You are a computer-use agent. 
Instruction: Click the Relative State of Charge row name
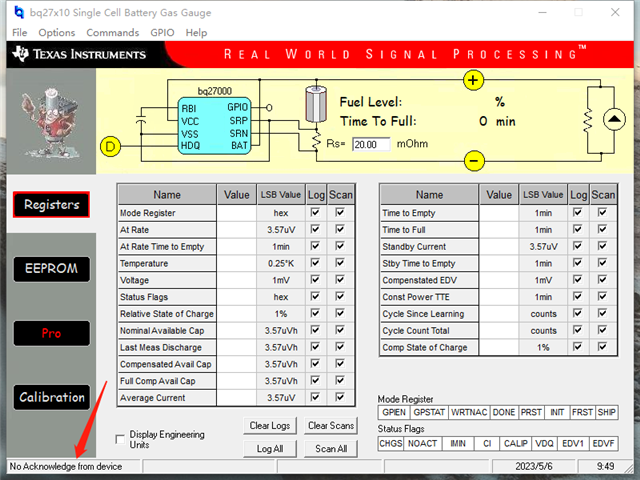click(167, 314)
